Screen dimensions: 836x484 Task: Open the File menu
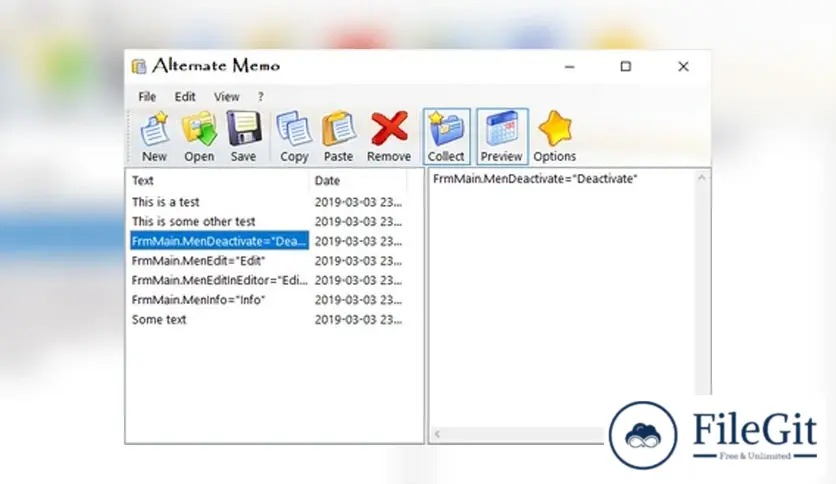coord(147,96)
